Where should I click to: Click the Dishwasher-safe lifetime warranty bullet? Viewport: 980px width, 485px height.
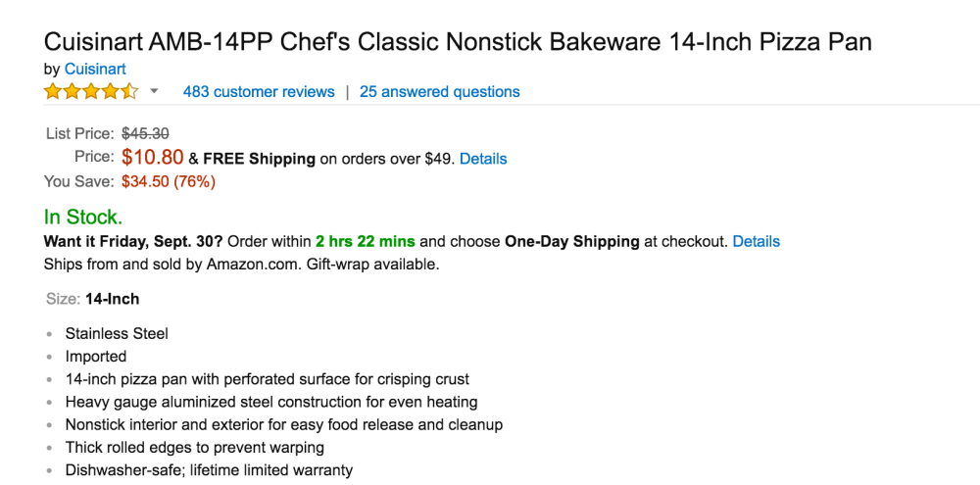209,470
